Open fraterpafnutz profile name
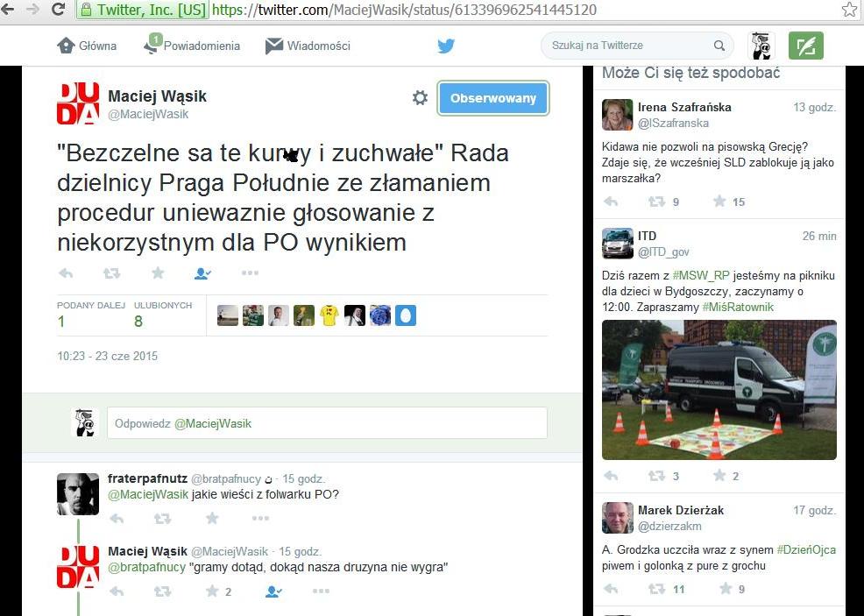The width and height of the screenshot is (864, 616). pos(148,478)
